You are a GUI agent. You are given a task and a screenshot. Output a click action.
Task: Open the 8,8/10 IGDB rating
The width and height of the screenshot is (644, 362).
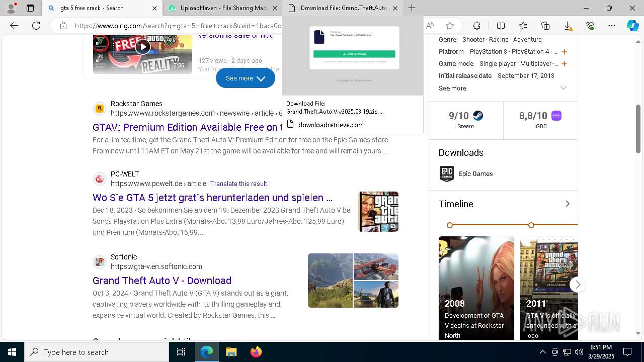[x=540, y=120]
